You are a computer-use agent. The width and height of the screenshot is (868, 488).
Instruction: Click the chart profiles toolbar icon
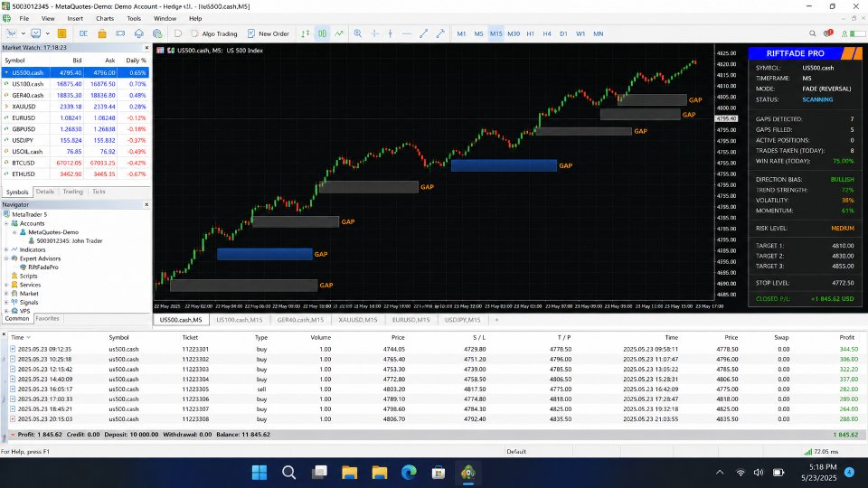tap(35, 33)
